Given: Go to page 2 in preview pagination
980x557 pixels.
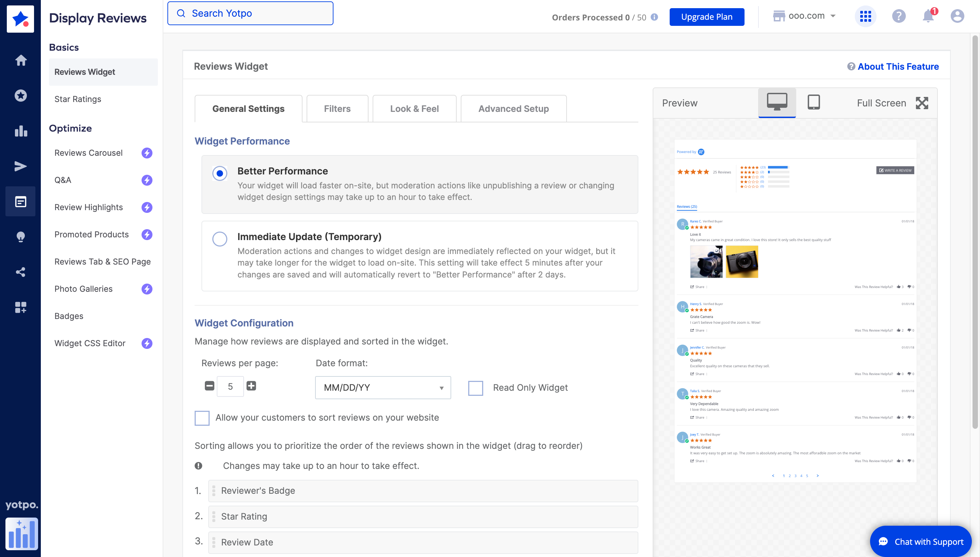Looking at the screenshot, I should tap(789, 476).
